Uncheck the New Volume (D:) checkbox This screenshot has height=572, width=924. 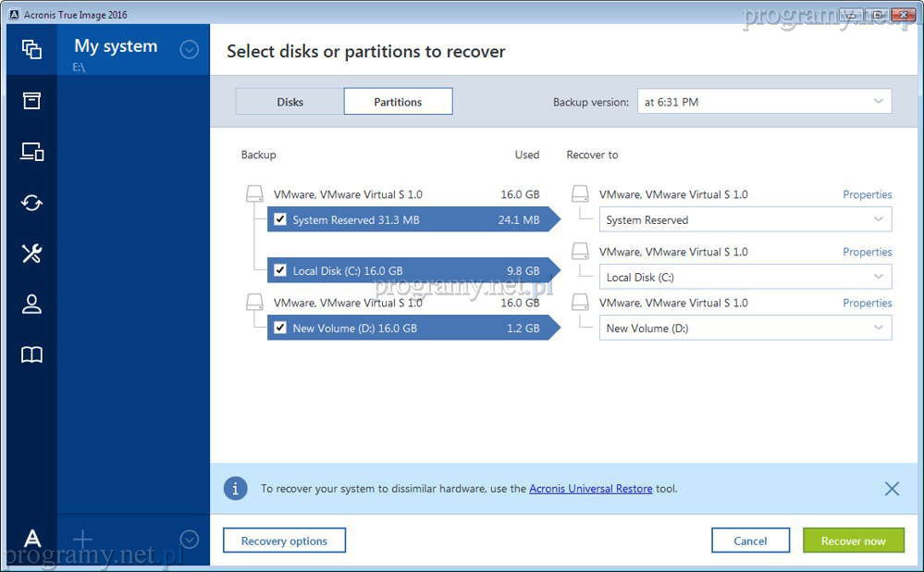tap(280, 328)
